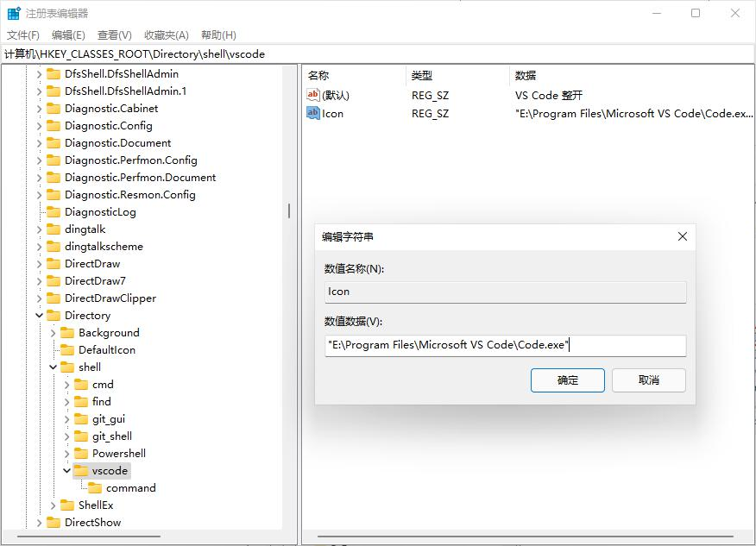Close the 编辑字符串 dialog

[x=683, y=236]
